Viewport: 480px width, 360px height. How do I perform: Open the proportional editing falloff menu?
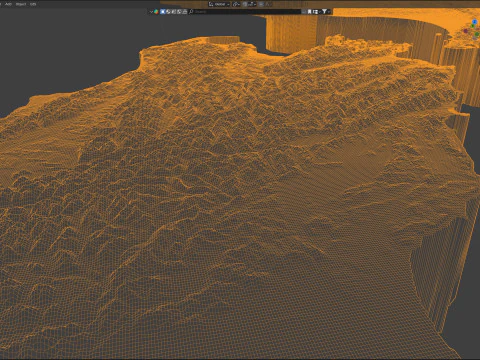point(268,4)
